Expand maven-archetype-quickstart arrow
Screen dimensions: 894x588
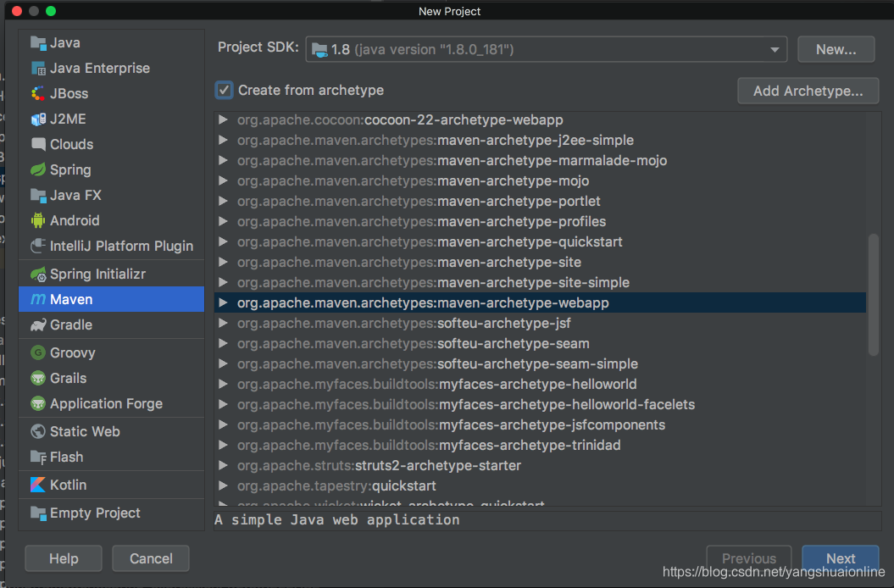tap(224, 241)
